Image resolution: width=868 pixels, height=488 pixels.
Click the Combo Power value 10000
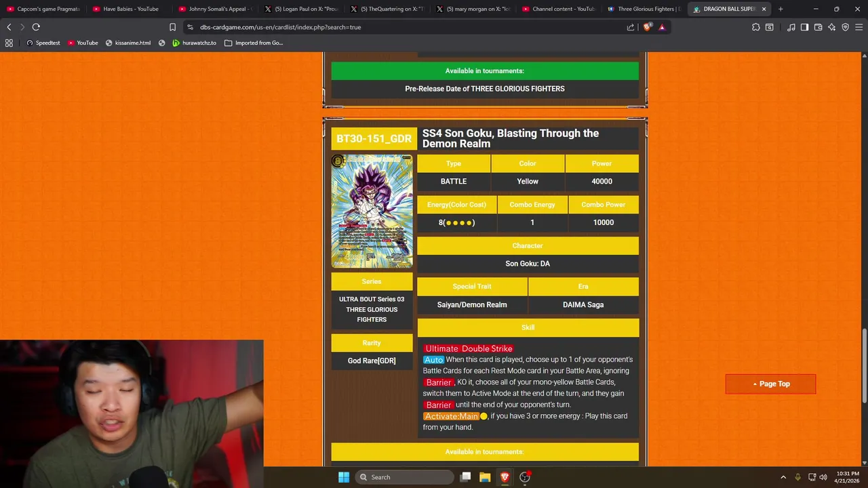(x=603, y=222)
